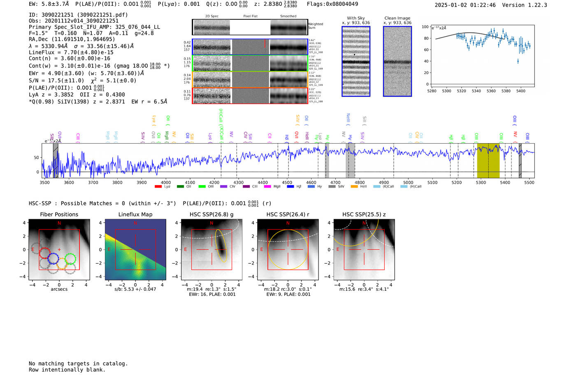This screenshot has height=392, width=576.
Task: Select the Q(0.98) SiIV(1398) solution line
Action: (98, 102)
